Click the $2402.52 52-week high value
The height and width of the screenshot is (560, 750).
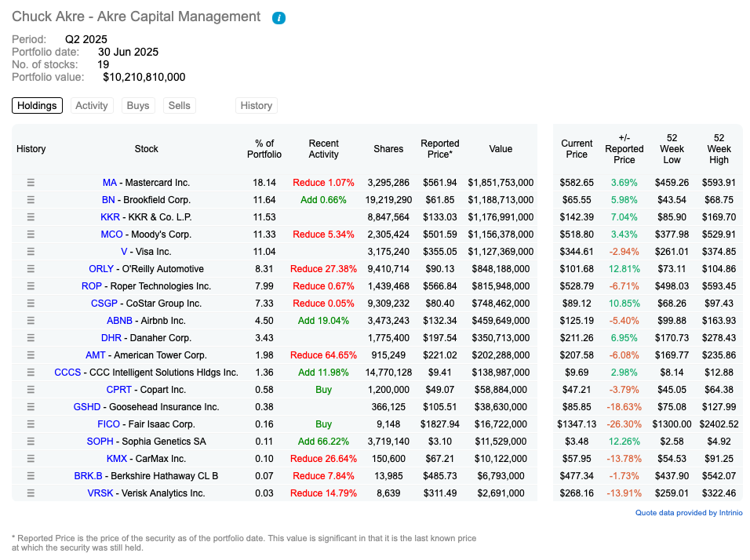click(x=719, y=424)
